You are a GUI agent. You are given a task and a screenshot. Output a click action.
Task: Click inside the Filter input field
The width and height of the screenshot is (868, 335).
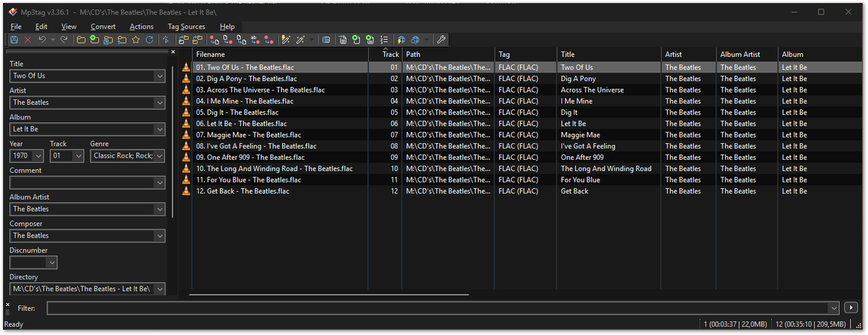coord(438,308)
